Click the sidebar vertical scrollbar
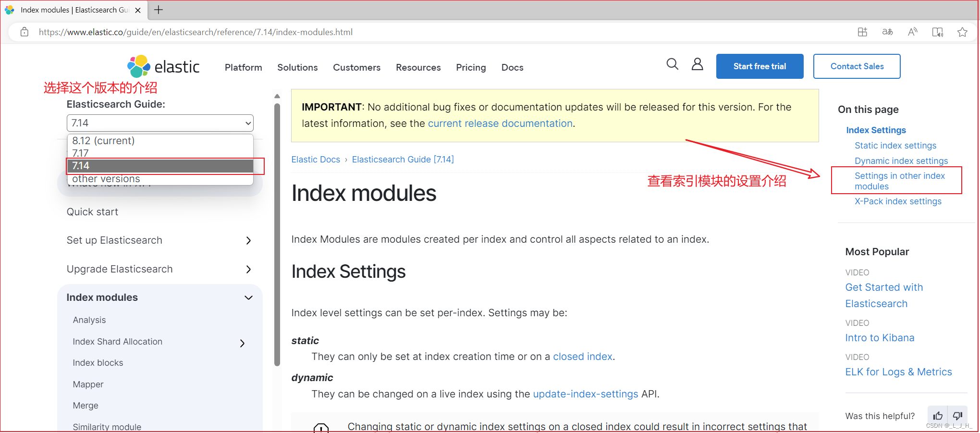 click(277, 234)
